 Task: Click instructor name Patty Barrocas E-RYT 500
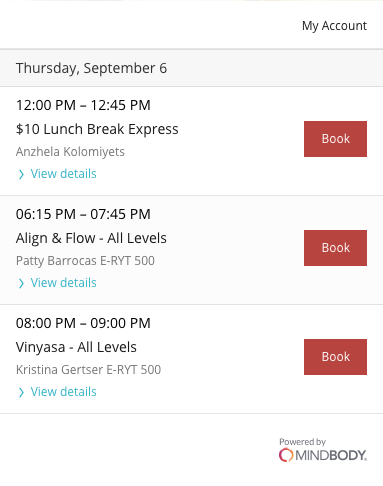coord(85,261)
